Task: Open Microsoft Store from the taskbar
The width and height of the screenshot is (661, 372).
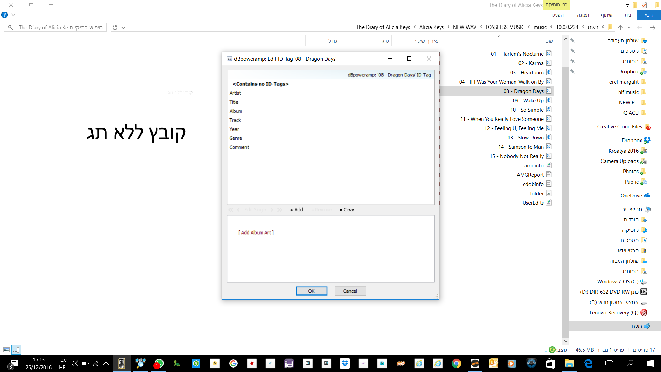Action: coord(550,364)
